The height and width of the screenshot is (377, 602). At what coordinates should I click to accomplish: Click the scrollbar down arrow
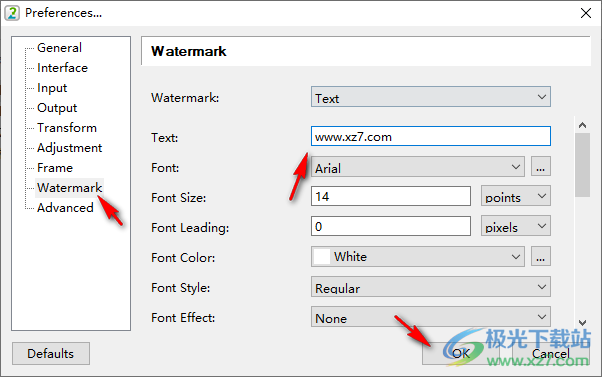[x=582, y=323]
